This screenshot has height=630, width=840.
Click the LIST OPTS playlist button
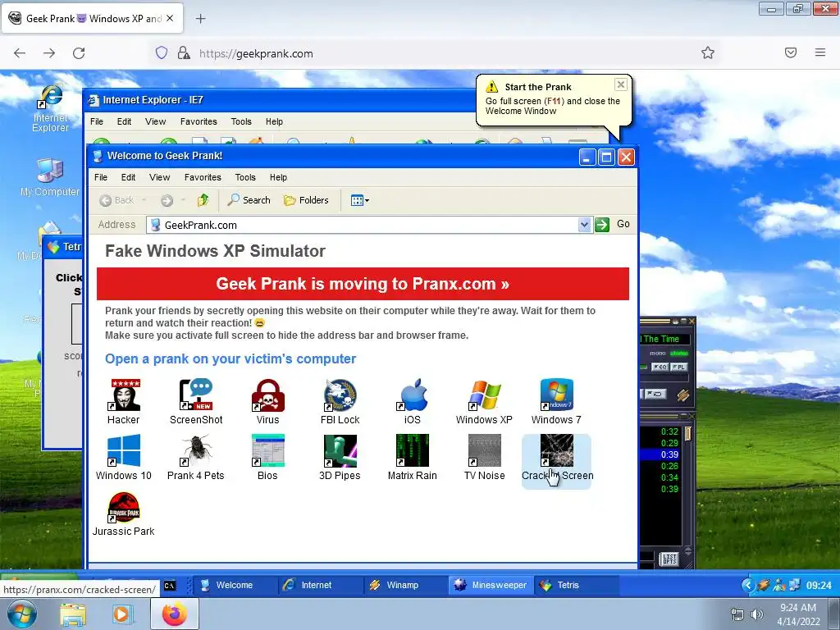(669, 559)
